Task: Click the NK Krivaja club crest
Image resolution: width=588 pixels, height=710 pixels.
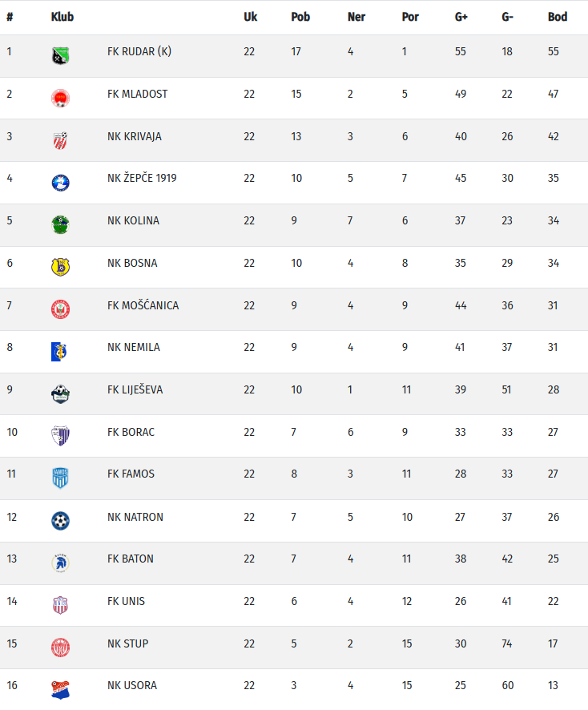Action: (x=60, y=140)
